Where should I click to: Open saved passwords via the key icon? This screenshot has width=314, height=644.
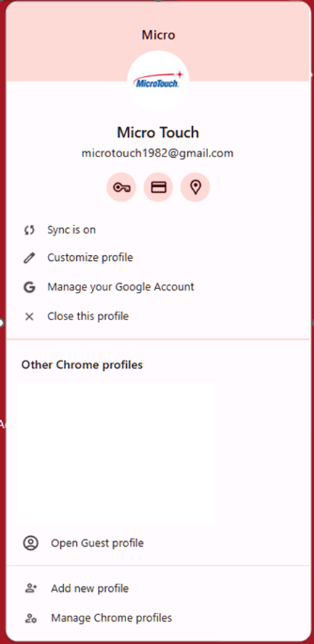tap(121, 188)
